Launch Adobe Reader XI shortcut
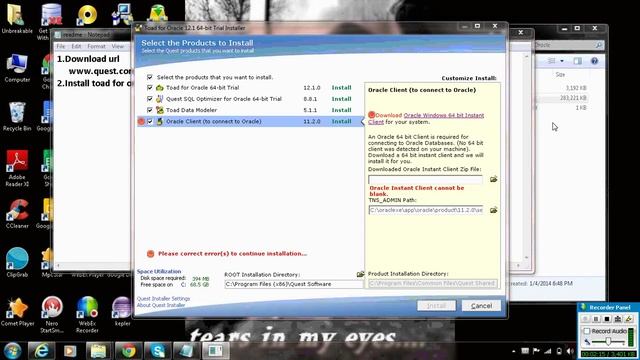 pyautogui.click(x=17, y=168)
